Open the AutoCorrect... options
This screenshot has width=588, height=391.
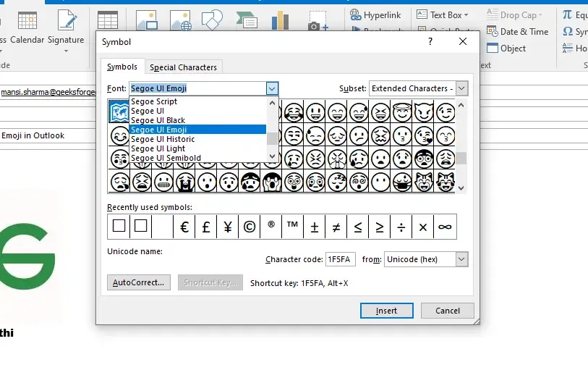139,282
